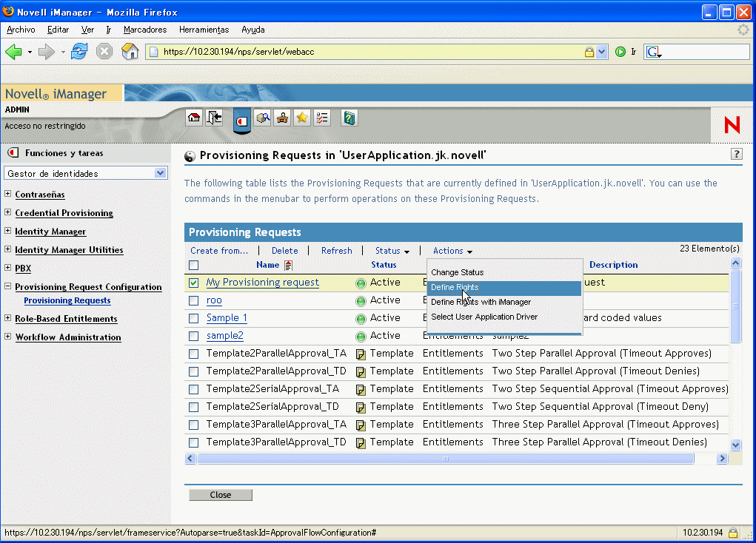756x543 pixels.
Task: Click the padlock icon in address bar
Action: click(589, 52)
